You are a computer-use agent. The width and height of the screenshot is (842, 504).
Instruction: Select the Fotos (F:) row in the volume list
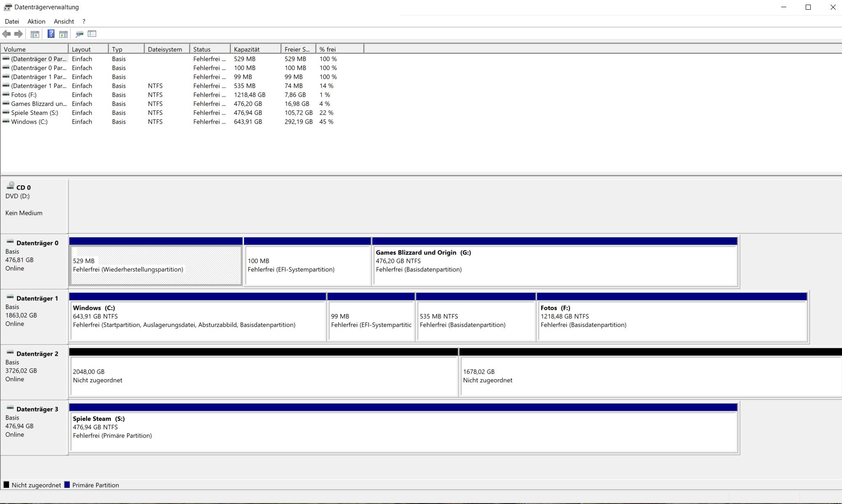click(24, 95)
